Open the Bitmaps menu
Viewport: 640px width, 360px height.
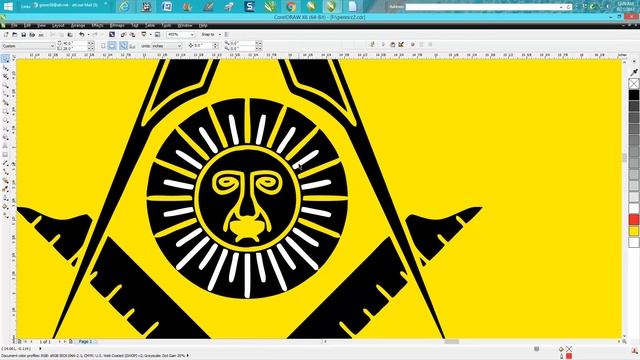pos(117,26)
